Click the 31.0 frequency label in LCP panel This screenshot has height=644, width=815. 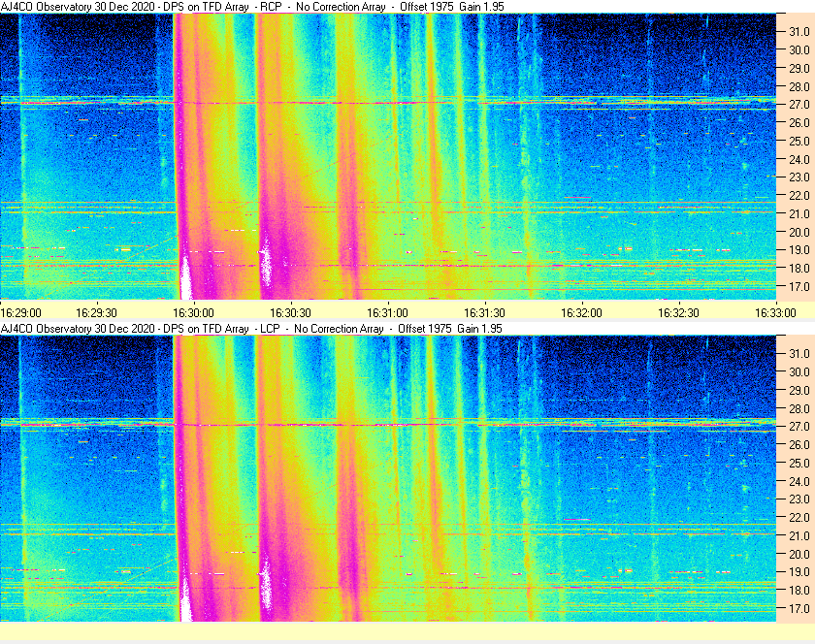[799, 353]
